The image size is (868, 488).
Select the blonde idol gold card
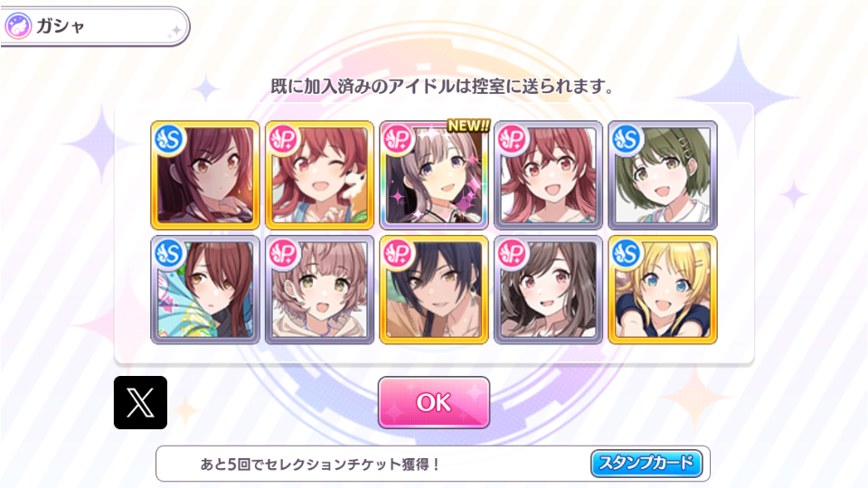coord(663,289)
